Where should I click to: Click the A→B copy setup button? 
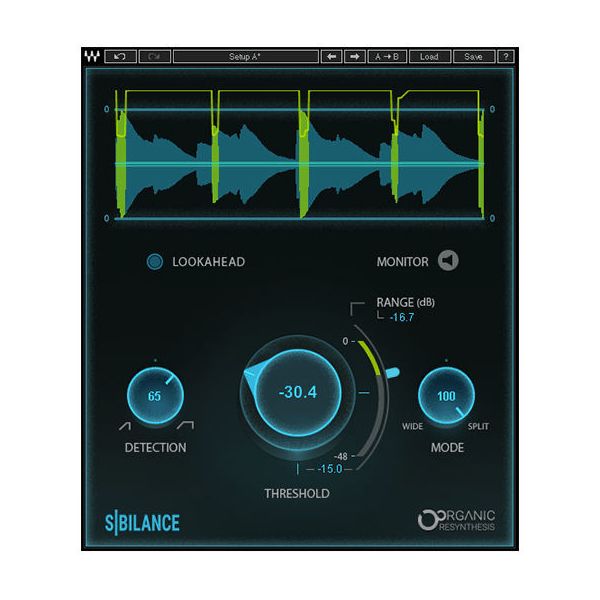[x=387, y=57]
